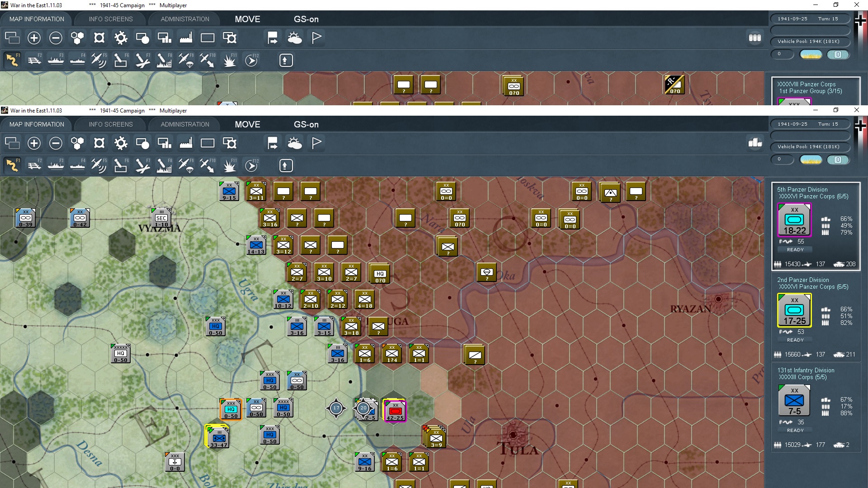Click the F11 explosion icon in lower toolbar
Viewport: 868px width, 488px height.
[229, 166]
